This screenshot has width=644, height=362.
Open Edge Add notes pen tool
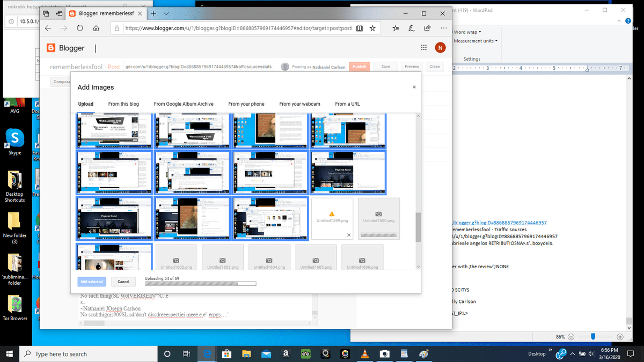click(412, 28)
